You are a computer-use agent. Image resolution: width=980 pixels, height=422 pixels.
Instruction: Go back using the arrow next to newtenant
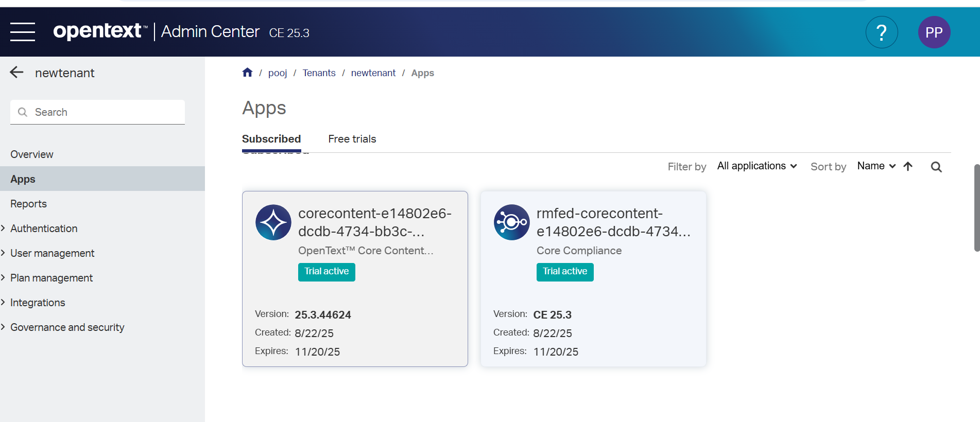16,73
